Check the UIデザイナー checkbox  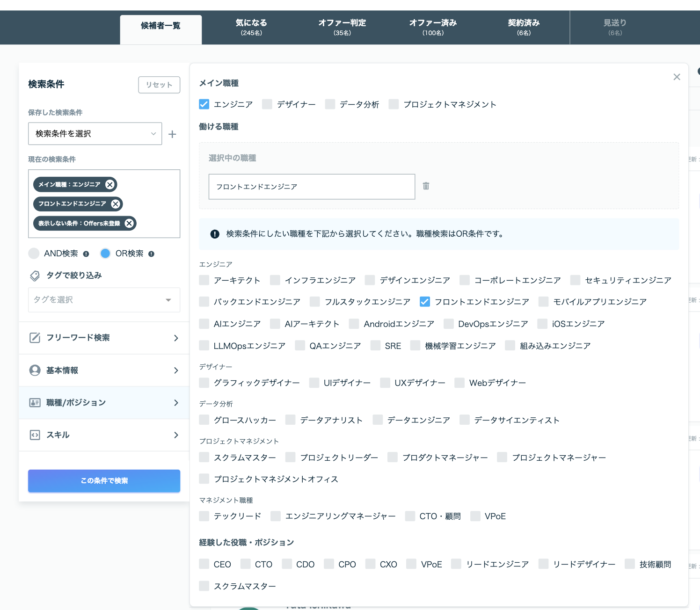(314, 383)
